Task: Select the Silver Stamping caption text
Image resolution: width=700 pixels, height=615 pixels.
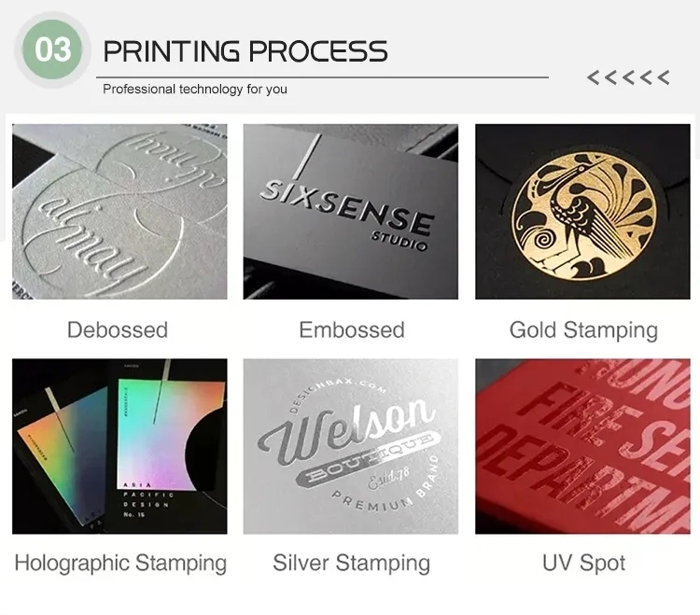Action: click(x=351, y=564)
